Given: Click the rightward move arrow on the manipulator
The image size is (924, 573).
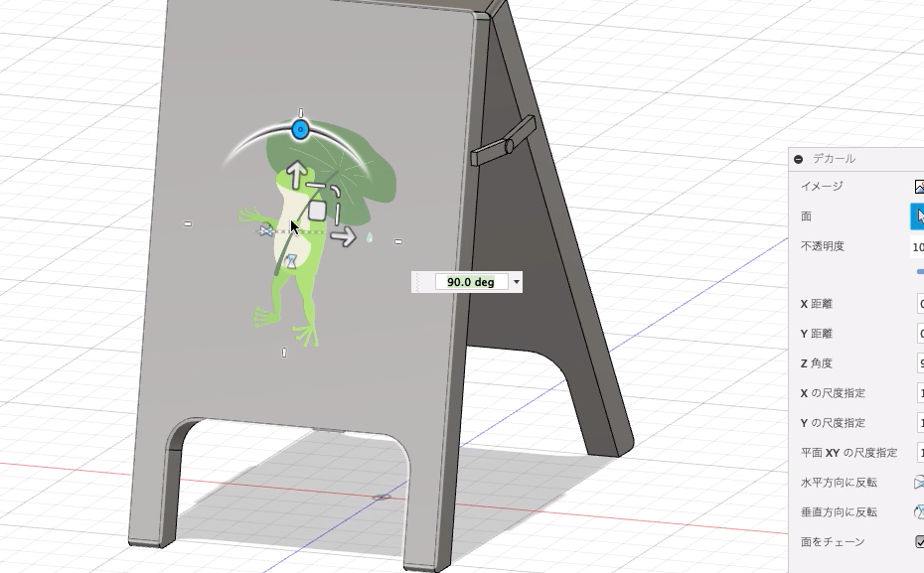Looking at the screenshot, I should click(343, 236).
